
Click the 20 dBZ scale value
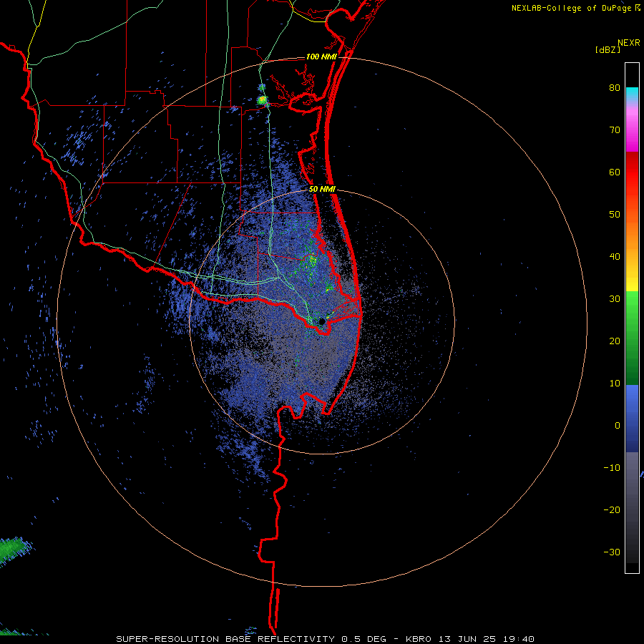click(615, 341)
